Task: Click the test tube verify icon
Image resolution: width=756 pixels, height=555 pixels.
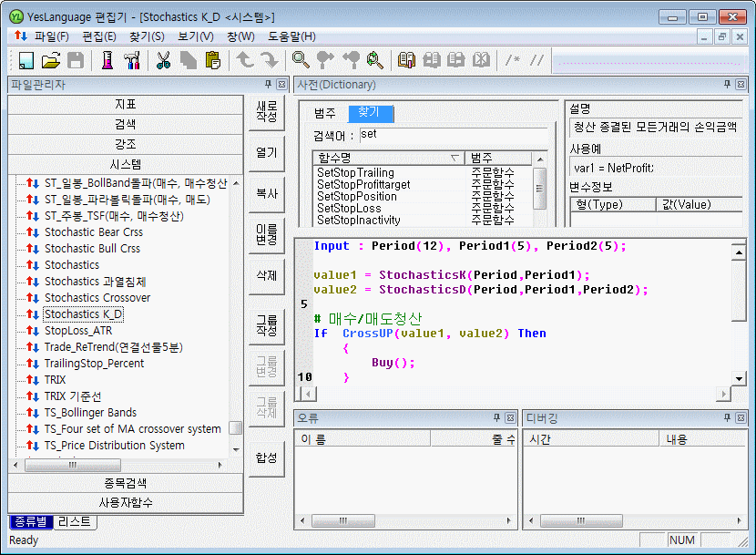Action: [107, 60]
